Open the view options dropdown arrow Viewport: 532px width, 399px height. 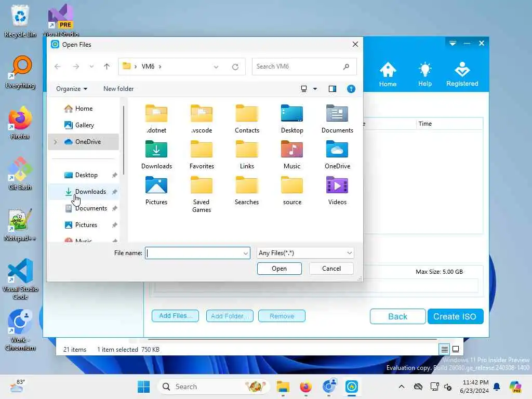[315, 89]
